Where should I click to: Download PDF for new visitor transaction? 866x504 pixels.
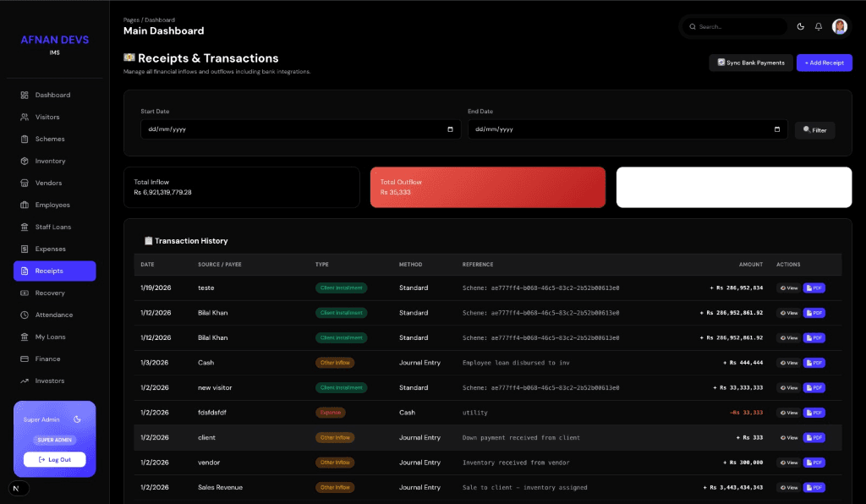point(814,387)
